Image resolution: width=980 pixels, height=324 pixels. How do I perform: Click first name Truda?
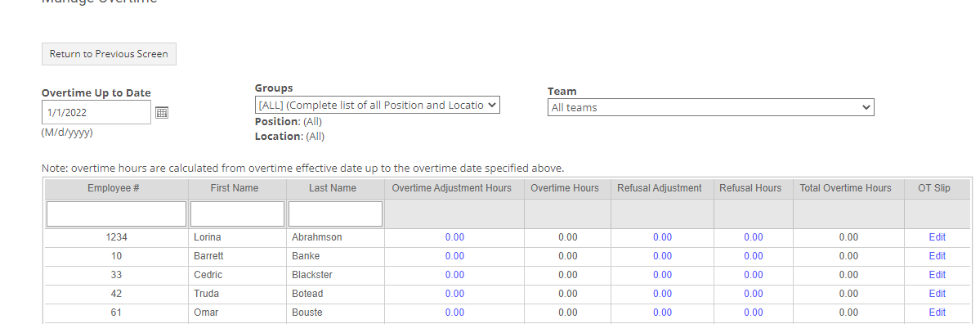(207, 294)
